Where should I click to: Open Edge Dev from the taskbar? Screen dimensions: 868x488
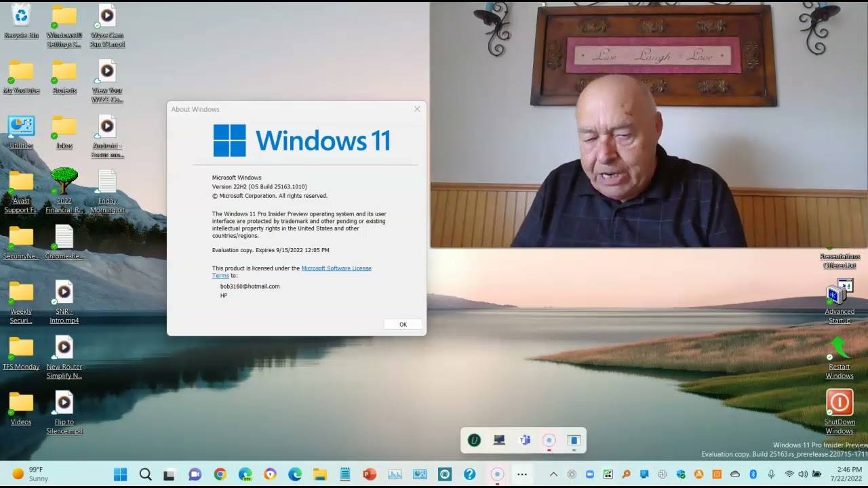point(245,474)
